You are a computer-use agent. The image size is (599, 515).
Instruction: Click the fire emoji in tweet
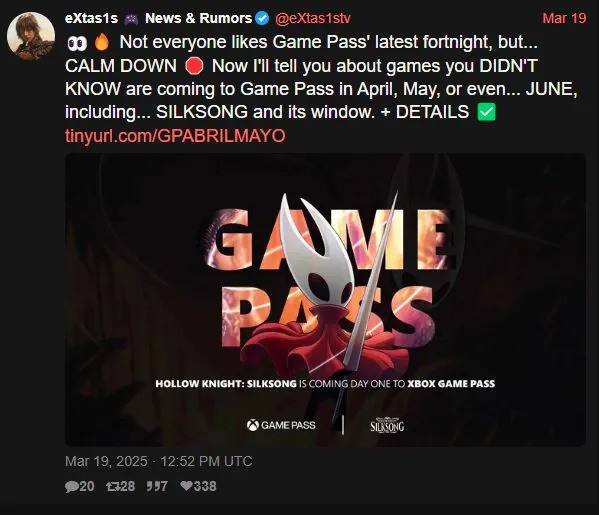coord(102,42)
